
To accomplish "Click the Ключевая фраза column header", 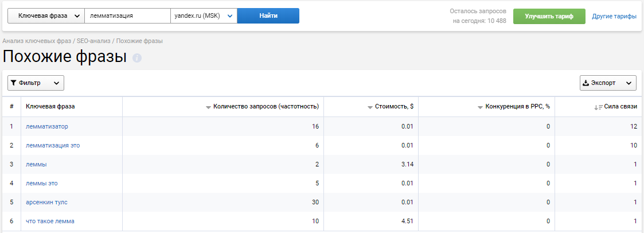I will click(50, 106).
